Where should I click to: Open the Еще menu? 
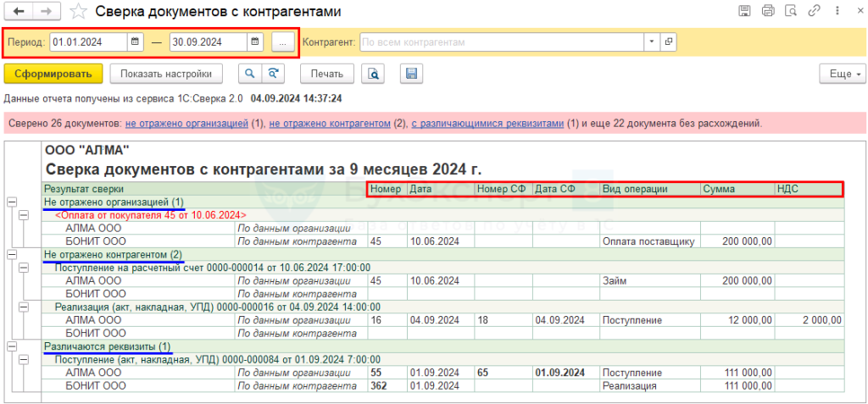[x=841, y=74]
